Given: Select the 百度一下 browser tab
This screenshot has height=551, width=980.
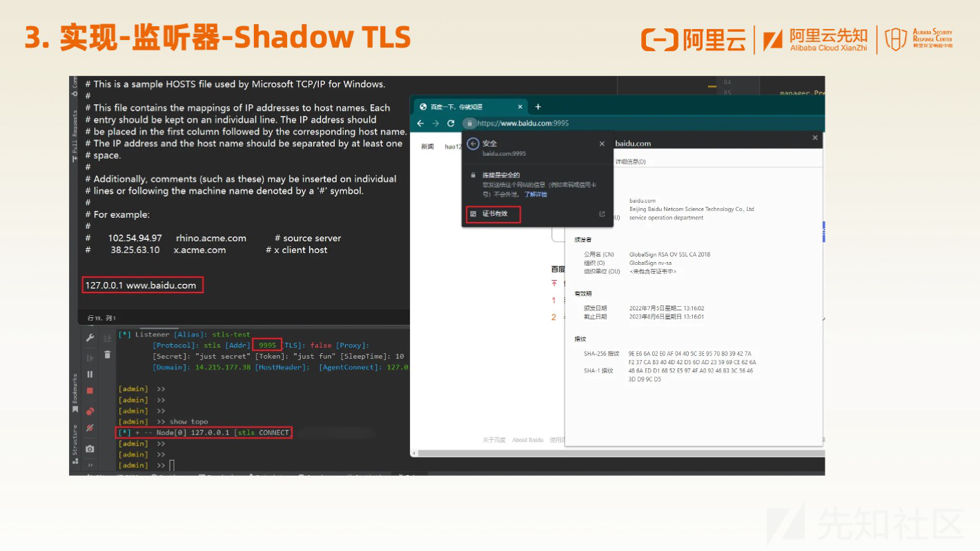Looking at the screenshot, I should pyautogui.click(x=472, y=107).
